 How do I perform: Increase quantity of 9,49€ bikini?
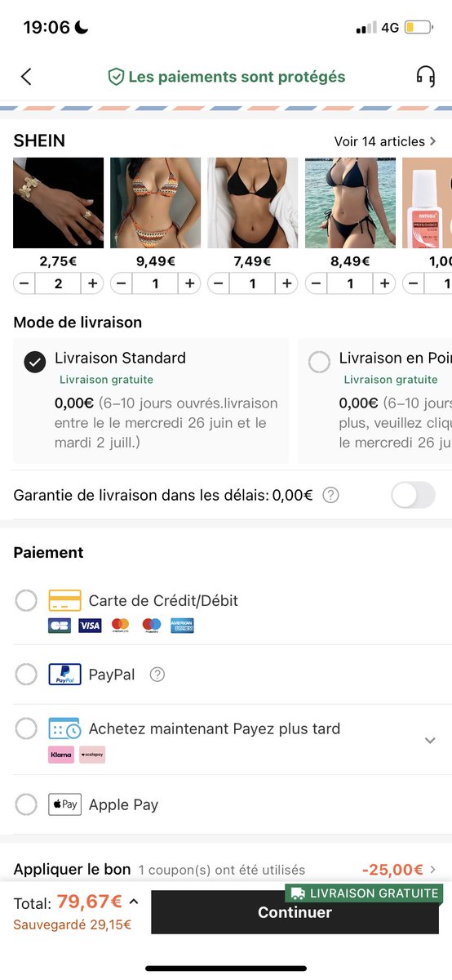190,283
